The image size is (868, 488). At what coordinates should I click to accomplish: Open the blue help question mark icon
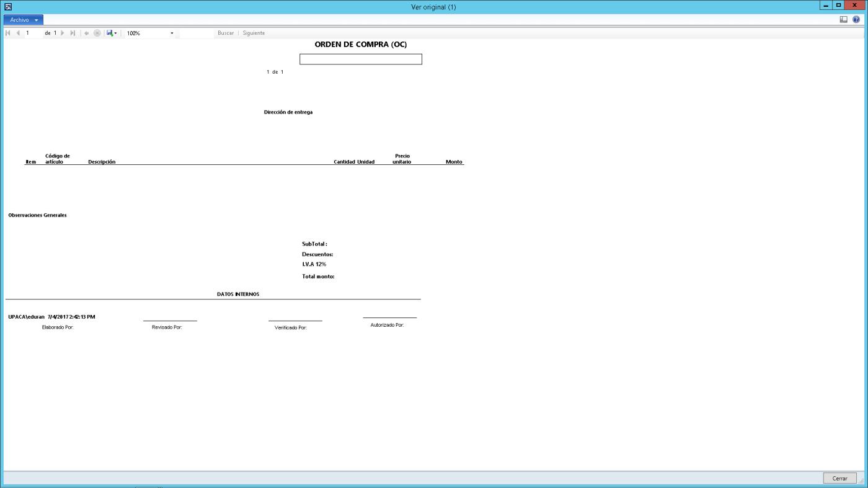click(x=856, y=20)
